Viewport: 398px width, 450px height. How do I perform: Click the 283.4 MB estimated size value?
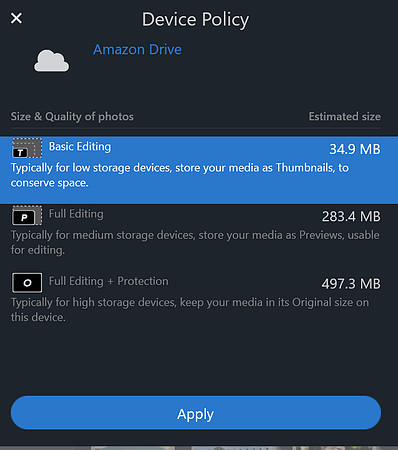pos(351,216)
